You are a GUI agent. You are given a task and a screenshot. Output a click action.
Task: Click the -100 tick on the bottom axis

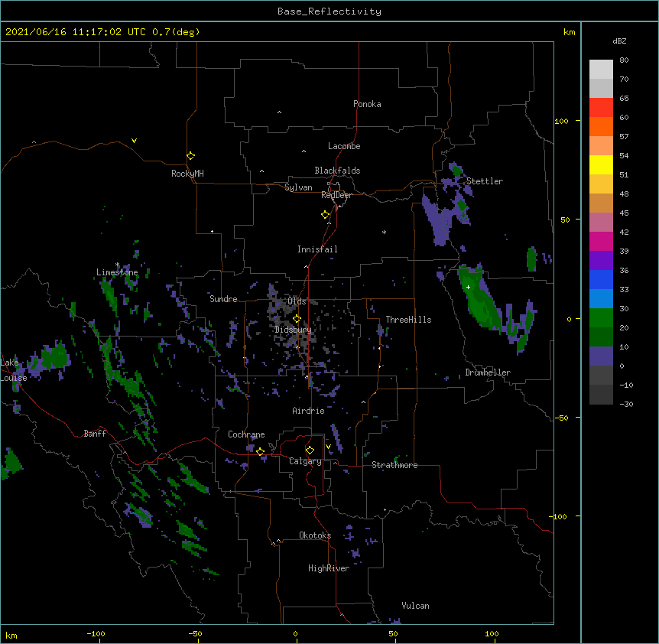[96, 634]
